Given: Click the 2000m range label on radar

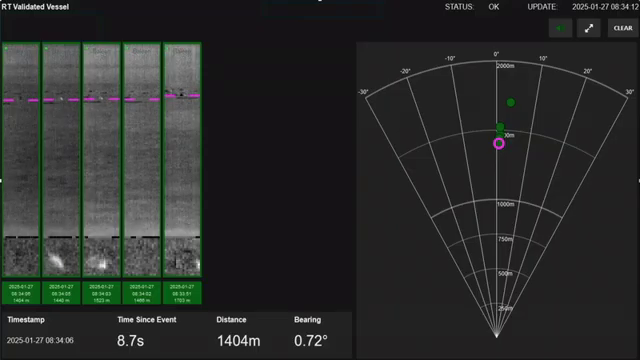Looking at the screenshot, I should click(506, 66).
